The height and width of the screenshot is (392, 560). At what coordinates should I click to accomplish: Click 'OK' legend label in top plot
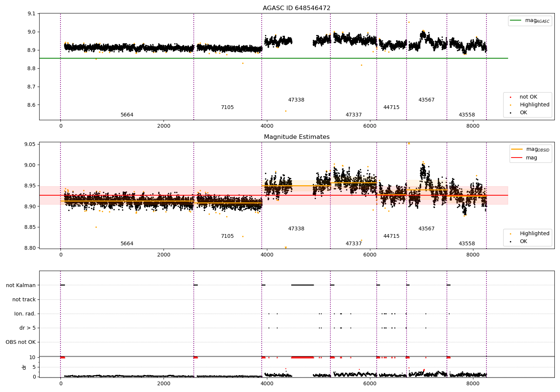(523, 112)
